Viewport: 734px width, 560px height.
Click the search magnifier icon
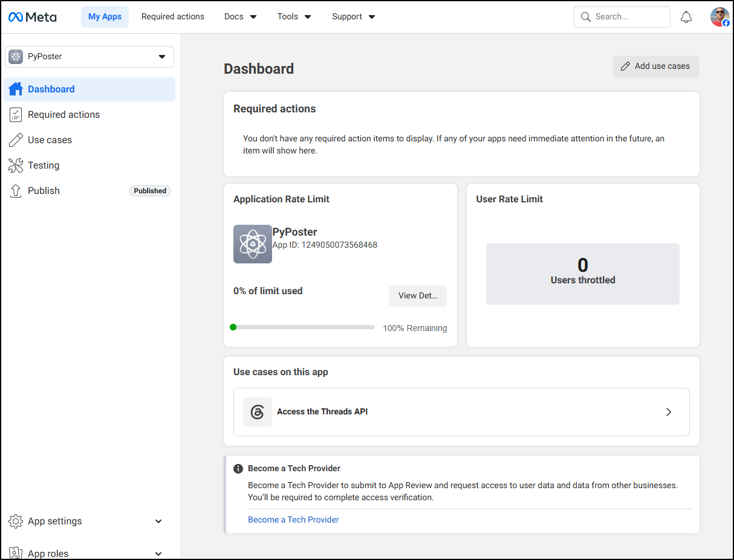click(x=585, y=17)
